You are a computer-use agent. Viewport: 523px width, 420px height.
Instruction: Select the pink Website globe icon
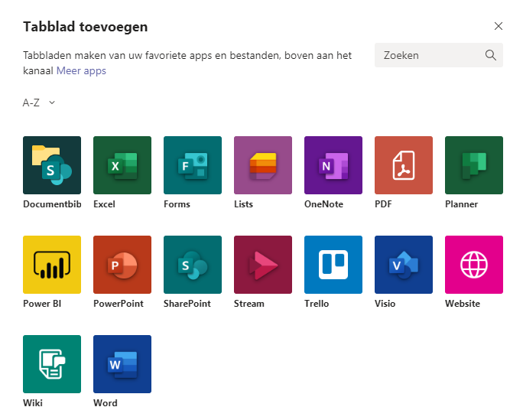(474, 265)
